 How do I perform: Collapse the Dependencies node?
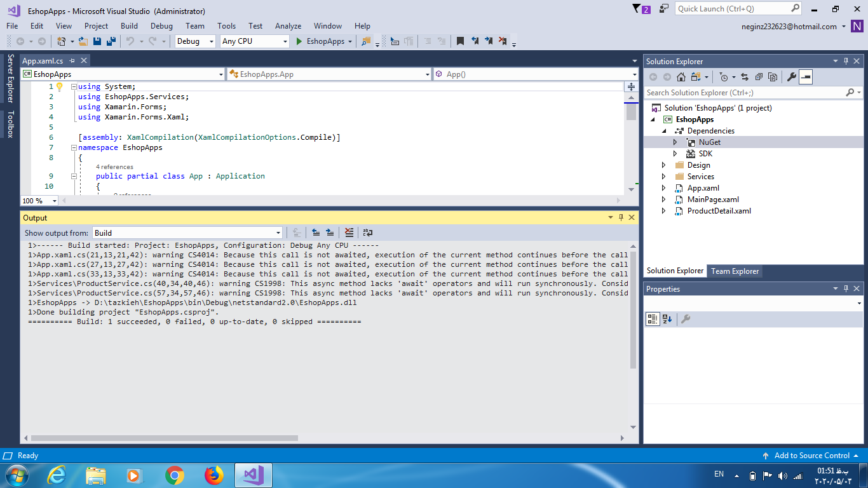664,131
